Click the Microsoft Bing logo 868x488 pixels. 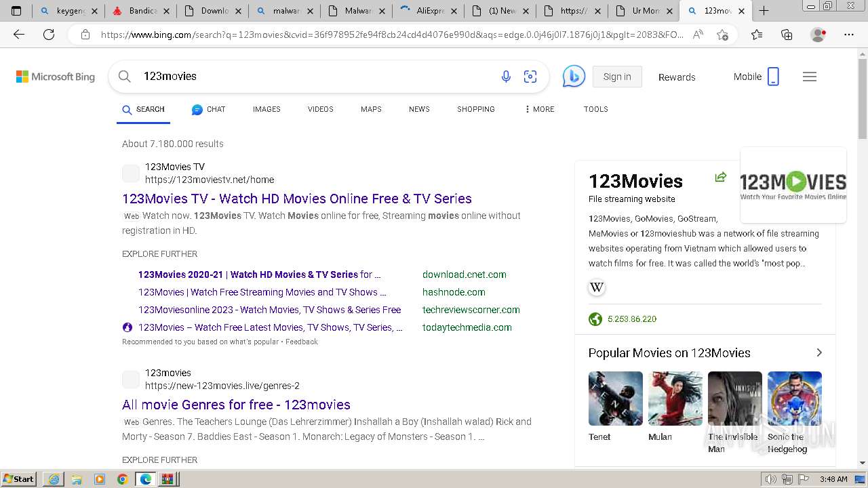[56, 77]
